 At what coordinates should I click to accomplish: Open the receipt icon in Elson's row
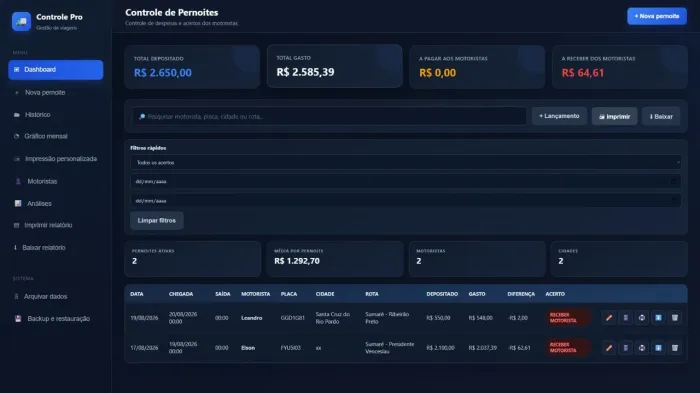click(625, 347)
